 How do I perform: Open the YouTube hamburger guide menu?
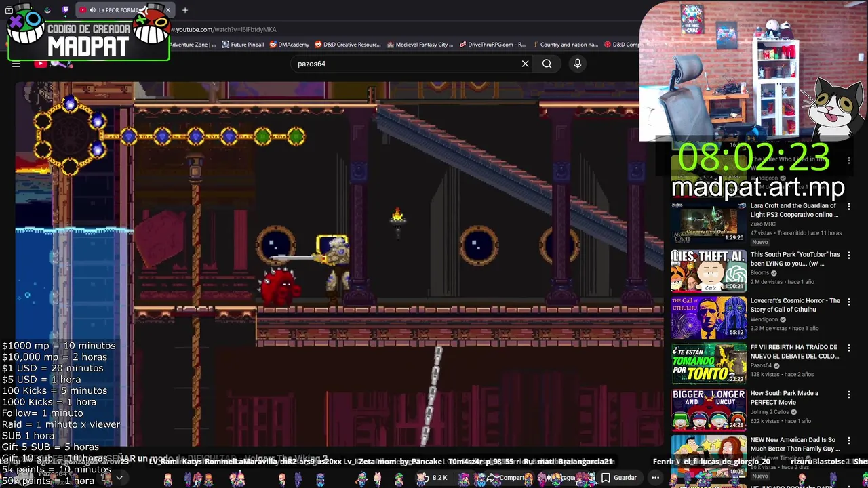[x=16, y=64]
